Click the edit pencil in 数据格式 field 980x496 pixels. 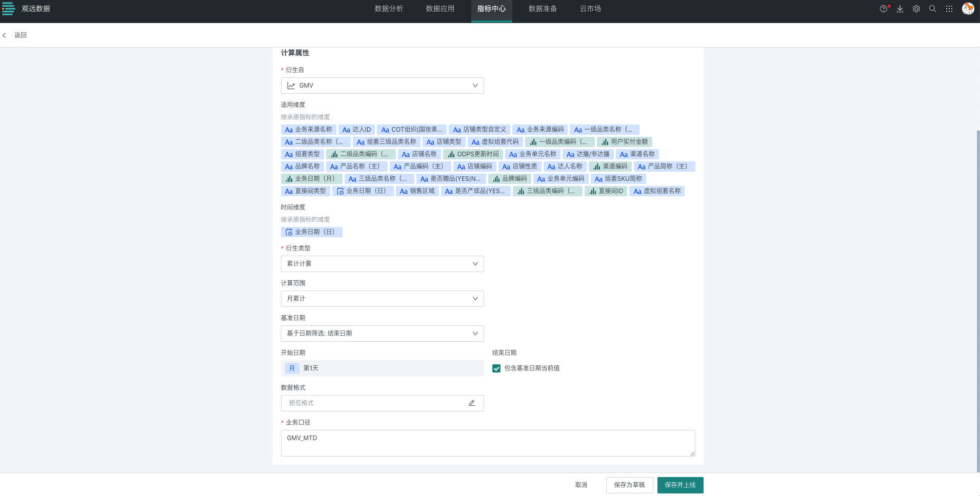pyautogui.click(x=472, y=403)
